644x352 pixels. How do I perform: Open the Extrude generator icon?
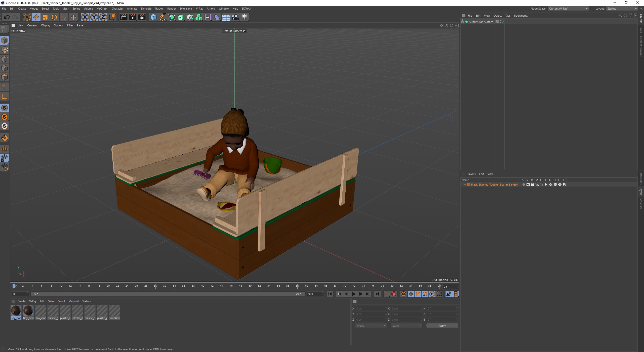[181, 17]
